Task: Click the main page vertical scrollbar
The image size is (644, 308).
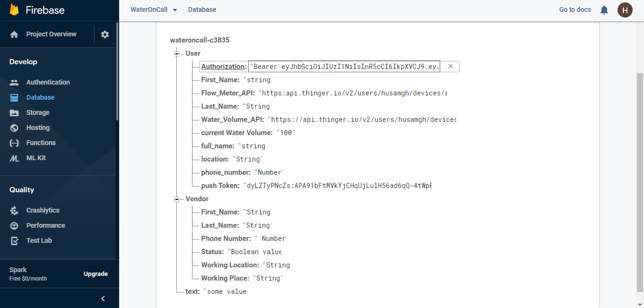Action: pyautogui.click(x=640, y=182)
